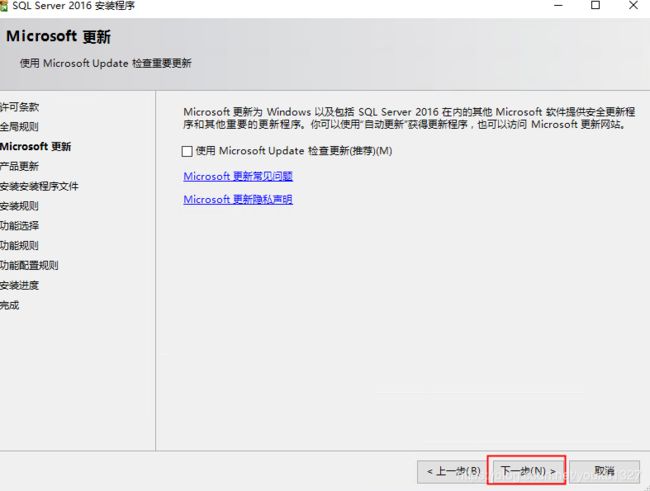Minimize the SQL Server 2016 setup window

558,5
